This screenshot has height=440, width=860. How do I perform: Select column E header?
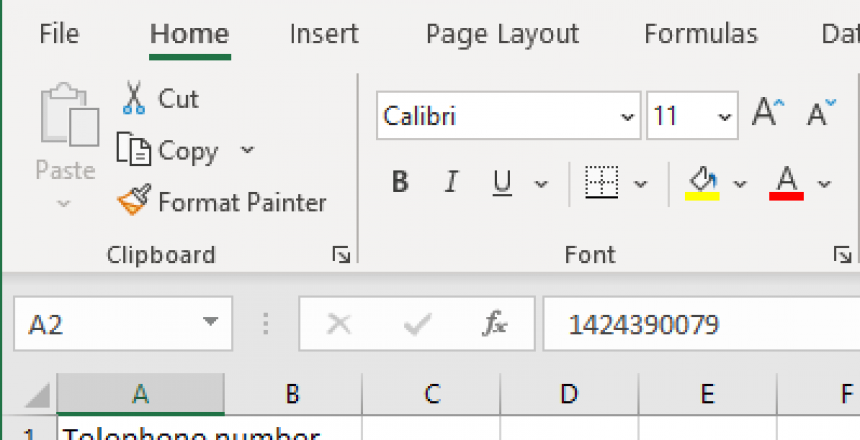(x=707, y=394)
